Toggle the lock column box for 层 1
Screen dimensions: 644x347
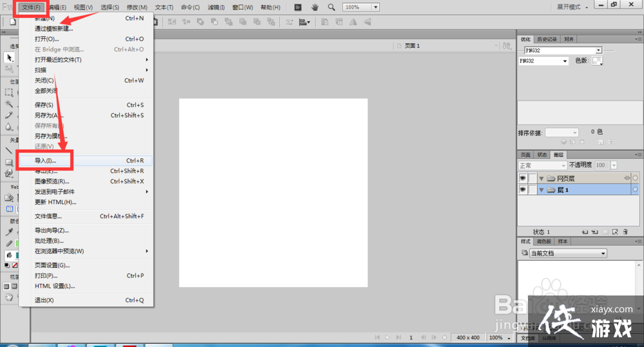pos(533,190)
